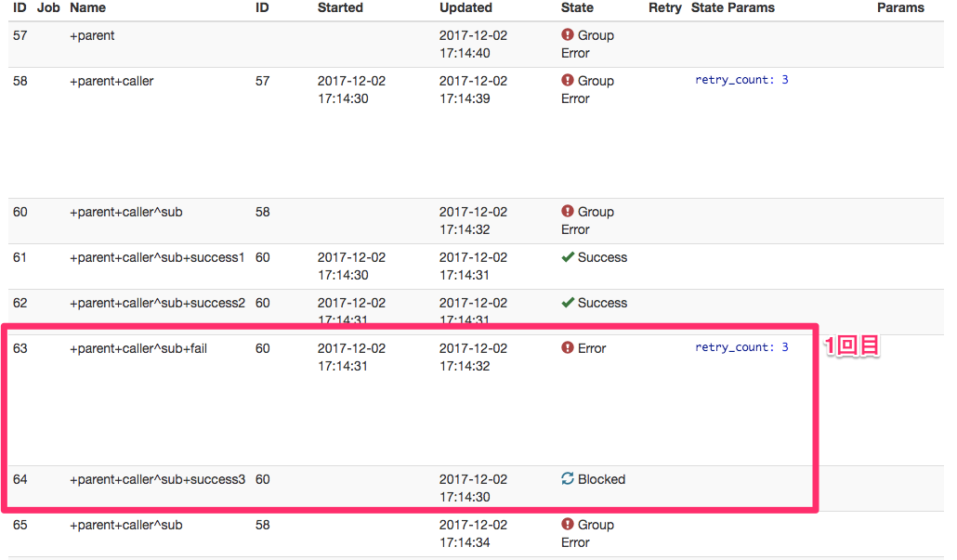
Task: Click retry_count: 3 in the +parent+caller row
Action: (x=741, y=80)
